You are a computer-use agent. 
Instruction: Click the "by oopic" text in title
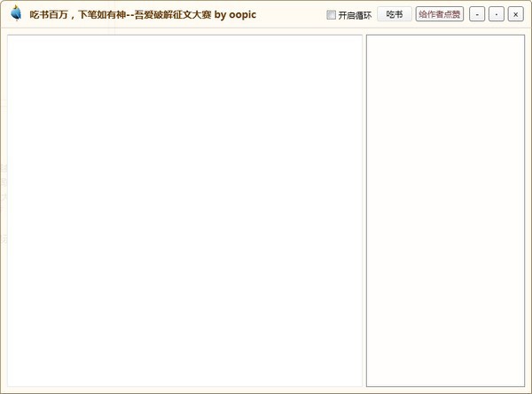[x=235, y=15]
